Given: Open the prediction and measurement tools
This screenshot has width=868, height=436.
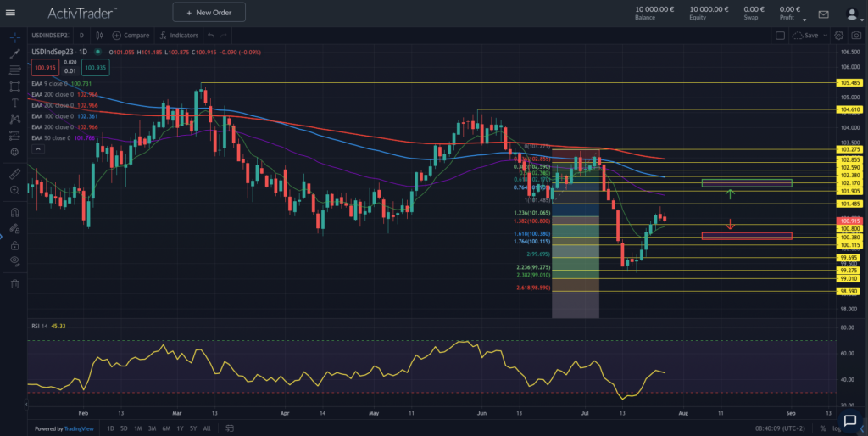Looking at the screenshot, I should coord(15,136).
